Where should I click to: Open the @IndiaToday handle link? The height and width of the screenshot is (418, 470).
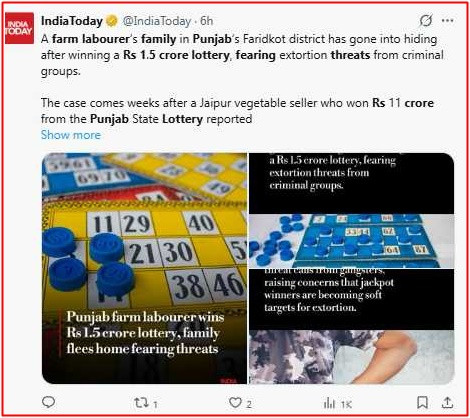pyautogui.click(x=157, y=21)
